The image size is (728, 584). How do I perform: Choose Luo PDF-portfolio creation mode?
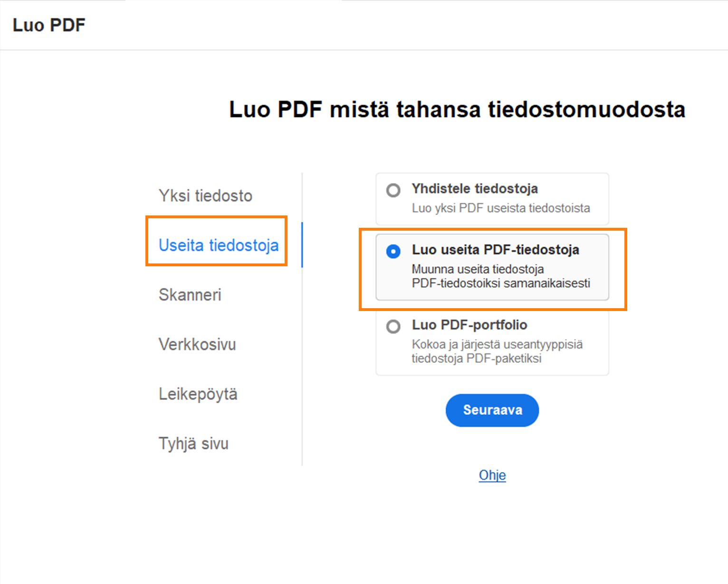394,326
